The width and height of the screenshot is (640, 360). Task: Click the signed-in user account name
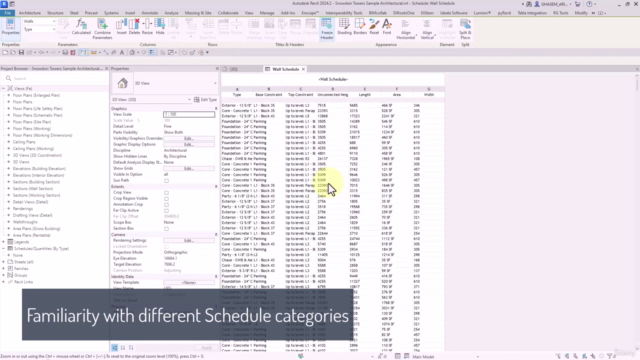tap(554, 4)
